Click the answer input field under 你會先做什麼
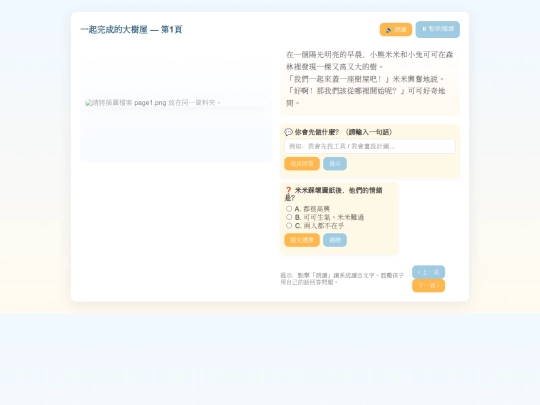This screenshot has height=405, width=540. click(370, 146)
